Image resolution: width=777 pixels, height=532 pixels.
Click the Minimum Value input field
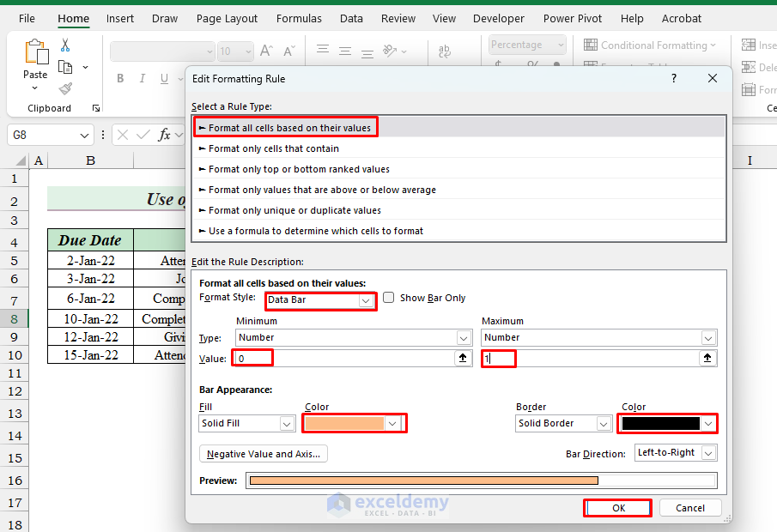pos(345,358)
